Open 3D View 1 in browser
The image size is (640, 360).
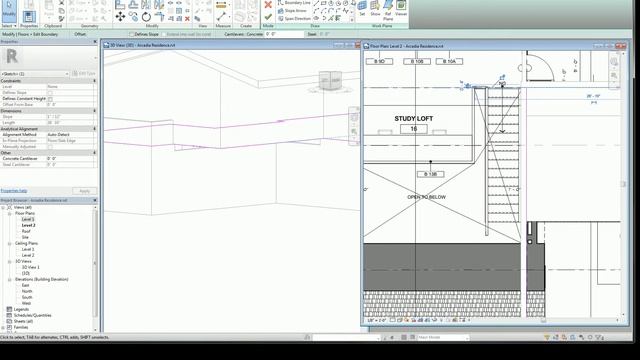[31, 267]
